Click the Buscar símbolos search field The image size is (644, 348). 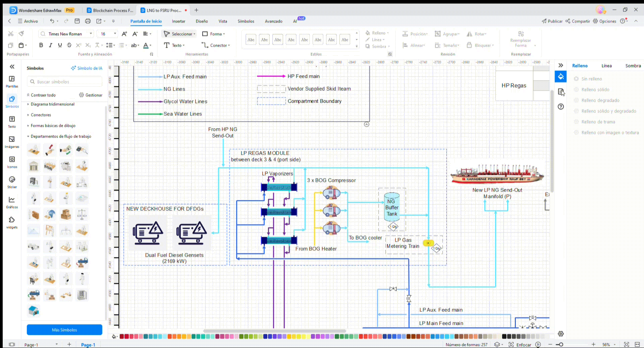pos(65,82)
